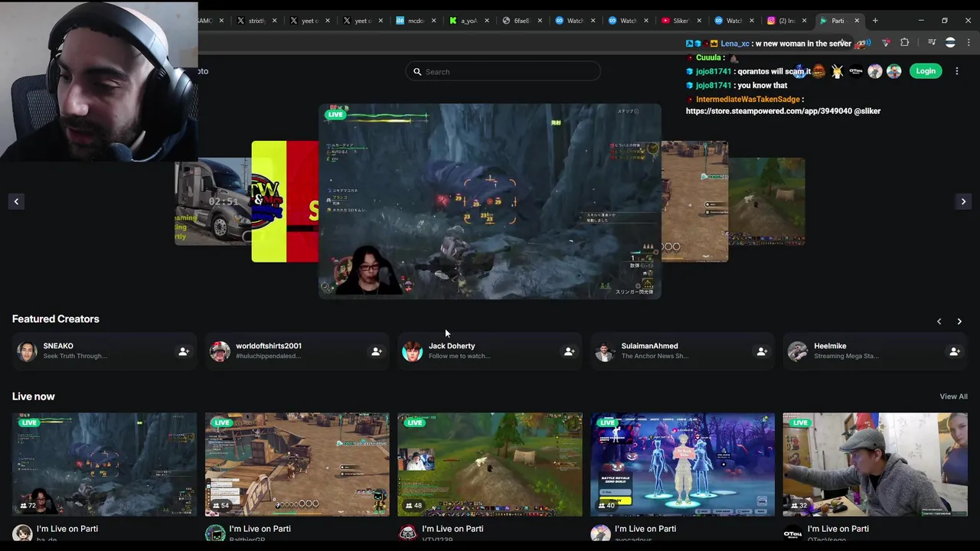Select the forest scene carousel thumbnail
980x551 pixels.
[x=767, y=201]
